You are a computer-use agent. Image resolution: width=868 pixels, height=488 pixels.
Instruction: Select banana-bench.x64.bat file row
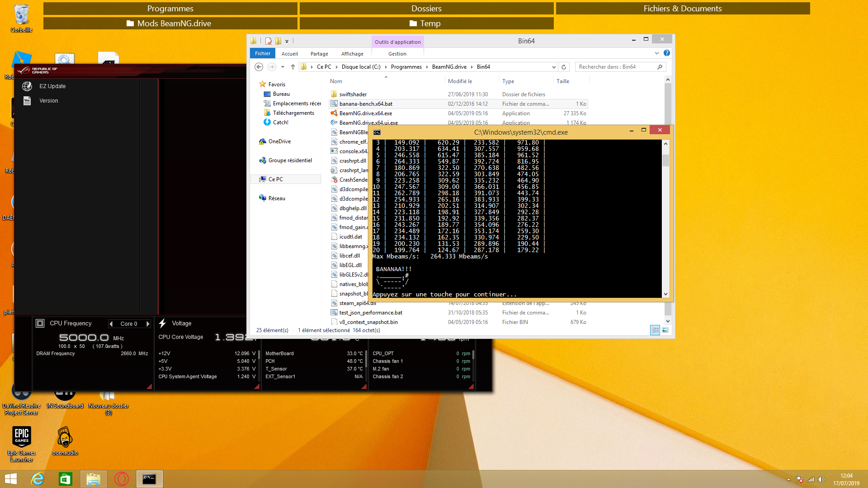click(458, 104)
